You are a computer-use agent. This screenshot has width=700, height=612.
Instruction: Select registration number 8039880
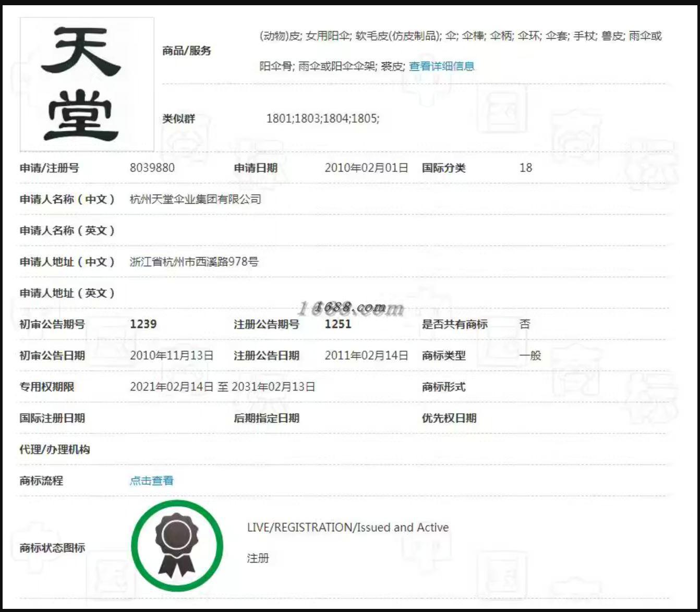(152, 168)
